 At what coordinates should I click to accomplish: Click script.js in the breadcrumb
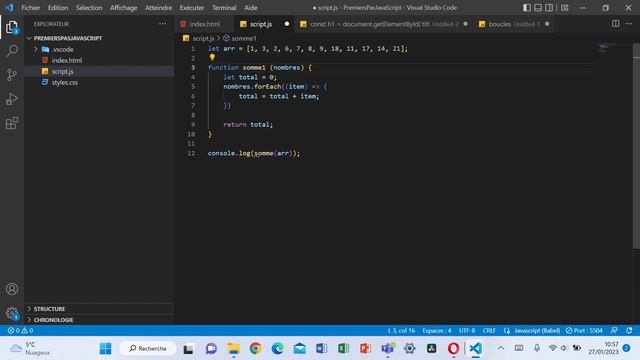point(203,38)
